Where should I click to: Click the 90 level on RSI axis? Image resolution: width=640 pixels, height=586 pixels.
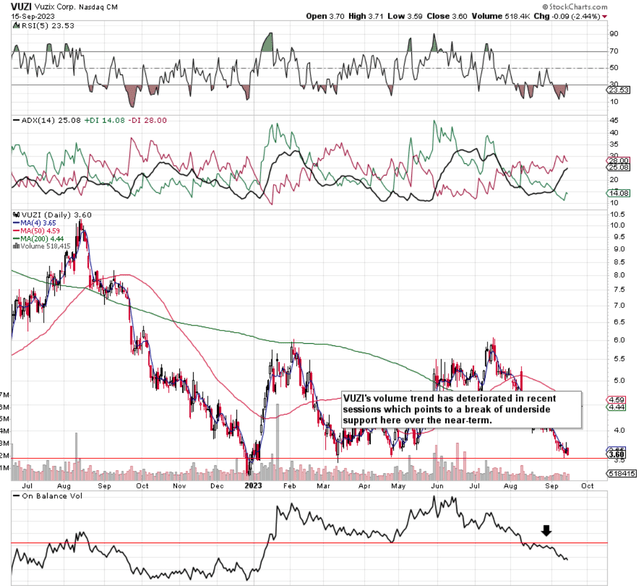point(614,33)
